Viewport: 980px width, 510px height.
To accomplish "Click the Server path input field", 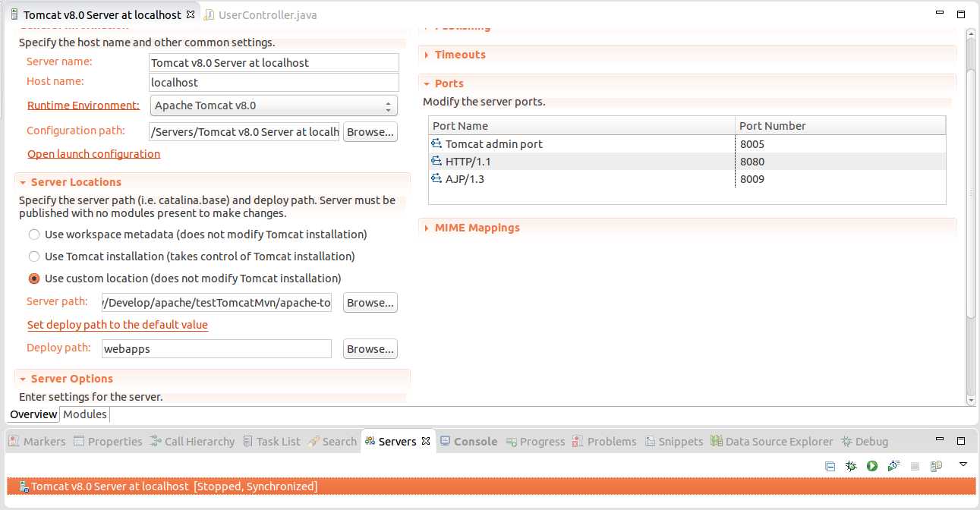I will tap(216, 303).
